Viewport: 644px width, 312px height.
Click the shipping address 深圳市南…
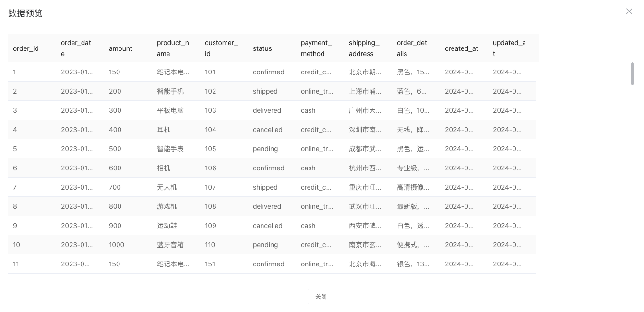pyautogui.click(x=365, y=130)
